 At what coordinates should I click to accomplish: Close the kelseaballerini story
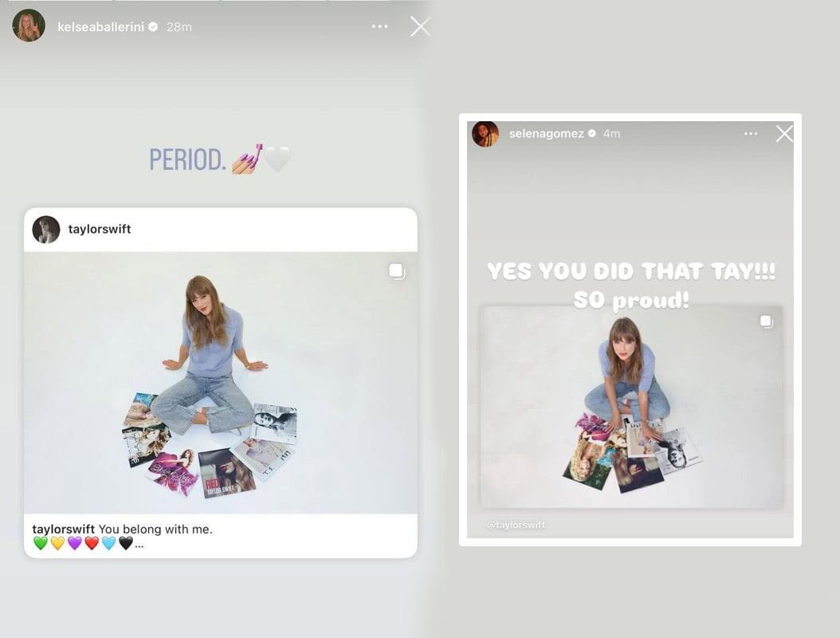421,26
